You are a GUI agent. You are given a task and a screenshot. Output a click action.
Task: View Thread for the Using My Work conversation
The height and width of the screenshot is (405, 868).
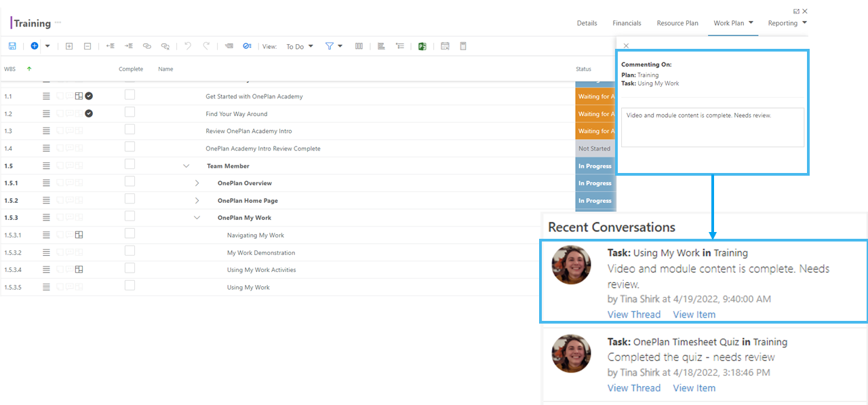coord(634,314)
